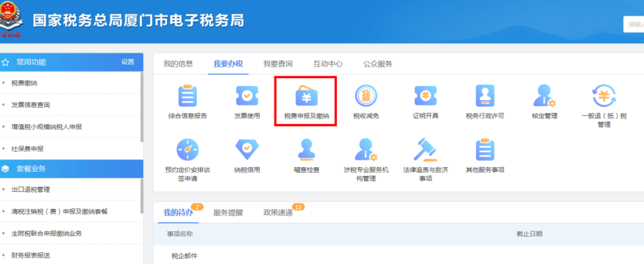644x264 pixels.
Task: Open 税费缴纳 in sidebar
Action: pos(24,83)
